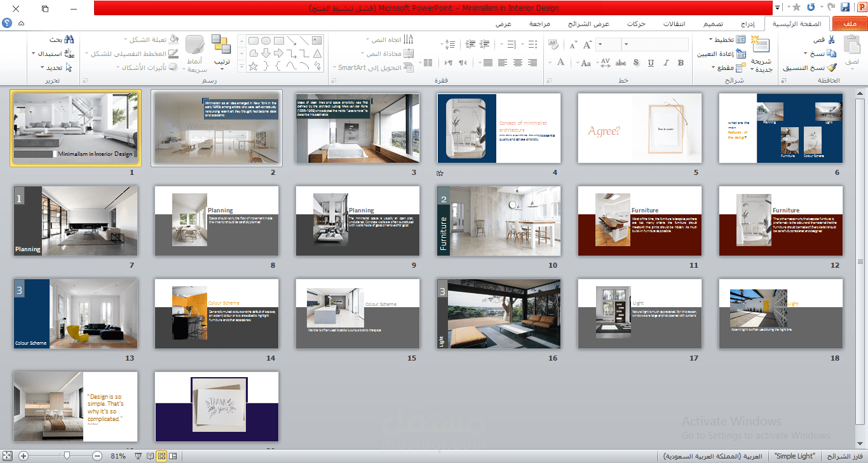This screenshot has width=868, height=463.
Task: Click the Clear Formatting eraser icon
Action: point(553,45)
